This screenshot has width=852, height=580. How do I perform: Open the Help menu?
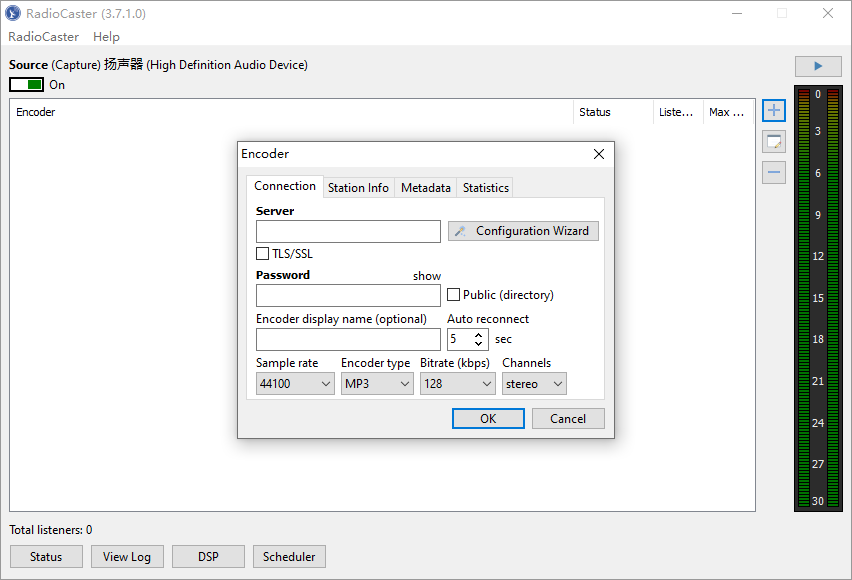[x=106, y=36]
